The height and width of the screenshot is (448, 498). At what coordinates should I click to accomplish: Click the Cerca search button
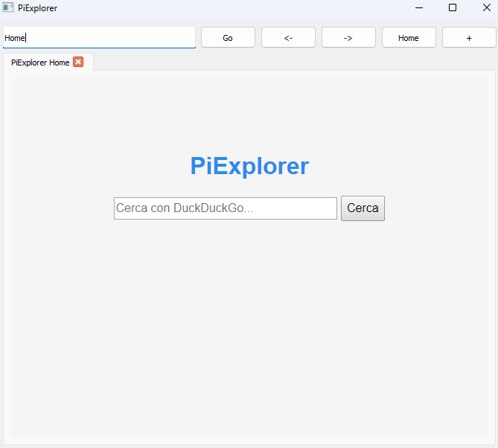(x=363, y=208)
